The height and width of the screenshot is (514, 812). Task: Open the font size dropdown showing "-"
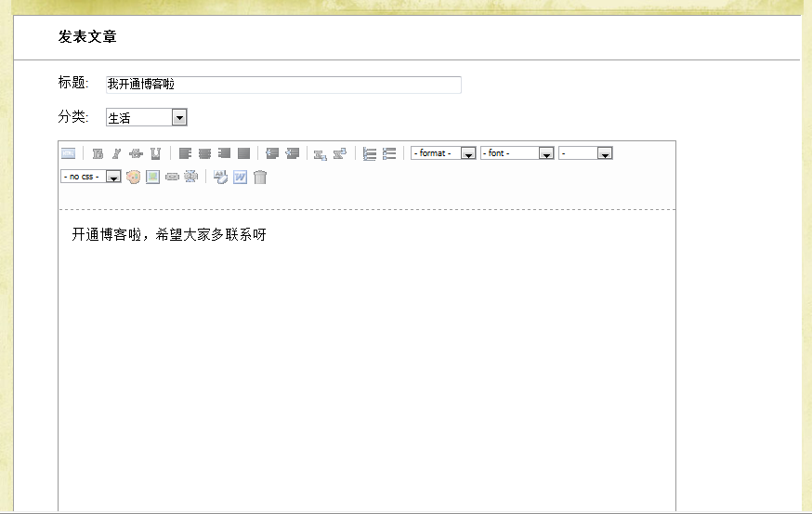[x=585, y=153]
